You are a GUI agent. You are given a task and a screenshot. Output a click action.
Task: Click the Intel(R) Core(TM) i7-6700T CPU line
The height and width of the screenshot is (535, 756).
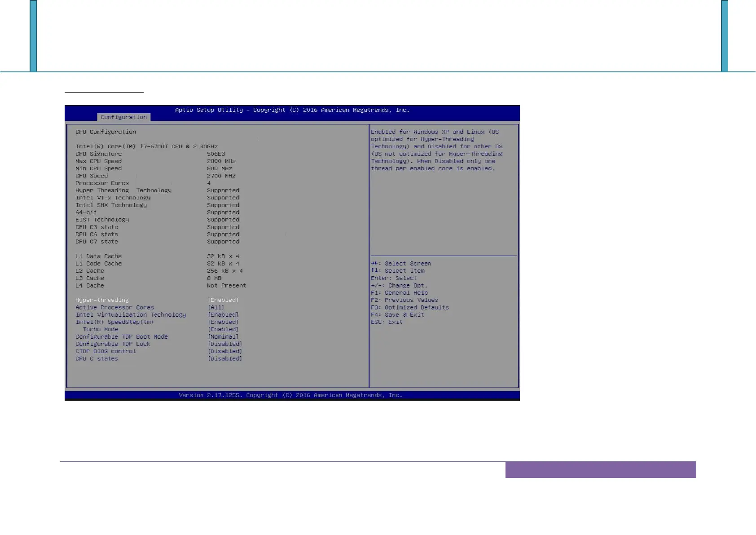pyautogui.click(x=146, y=146)
